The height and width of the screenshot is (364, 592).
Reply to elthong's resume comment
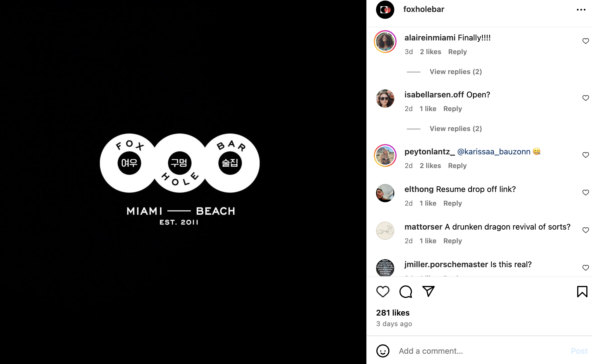tap(452, 203)
